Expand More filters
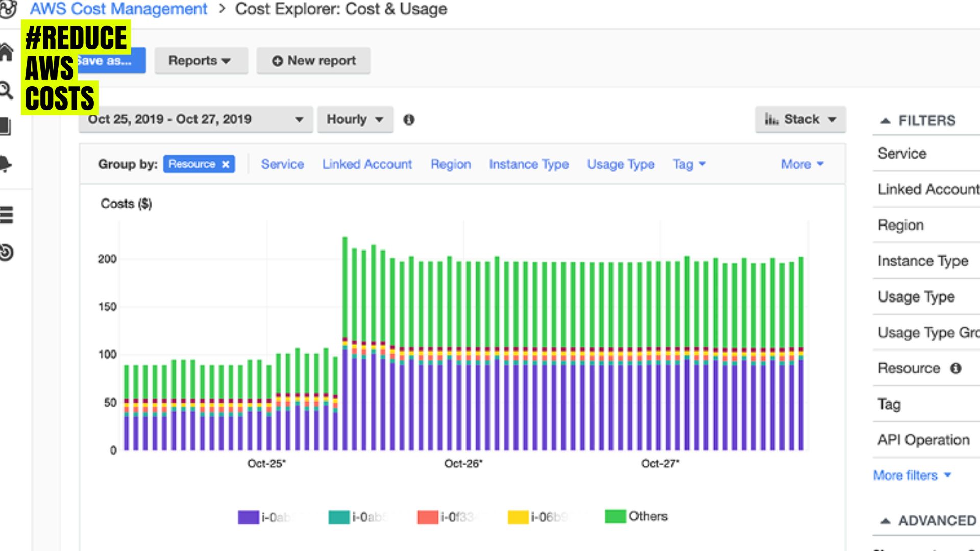 [912, 475]
